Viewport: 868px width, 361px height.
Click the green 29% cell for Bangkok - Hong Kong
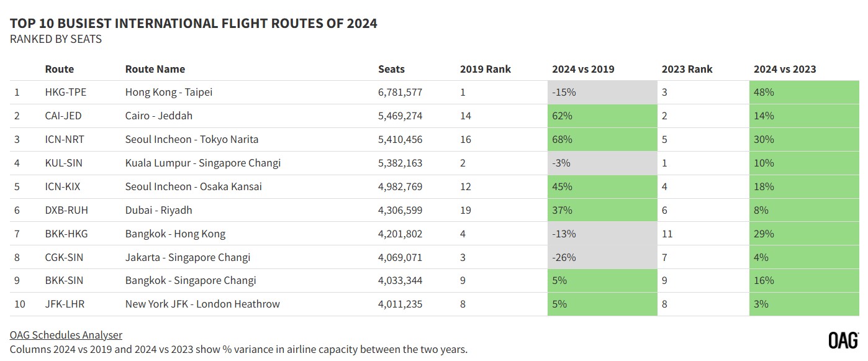pos(803,234)
